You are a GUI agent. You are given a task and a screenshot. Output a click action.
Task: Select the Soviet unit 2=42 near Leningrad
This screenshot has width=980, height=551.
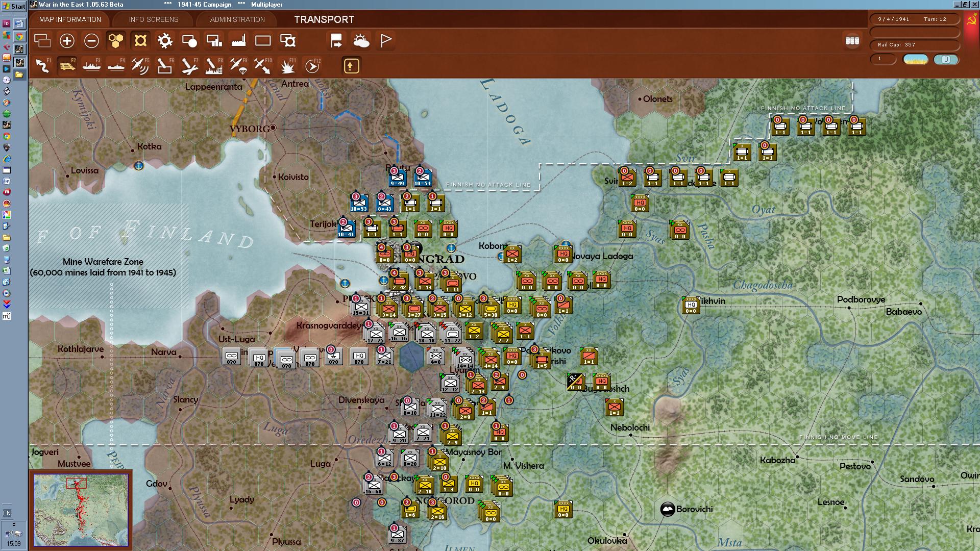tap(399, 282)
